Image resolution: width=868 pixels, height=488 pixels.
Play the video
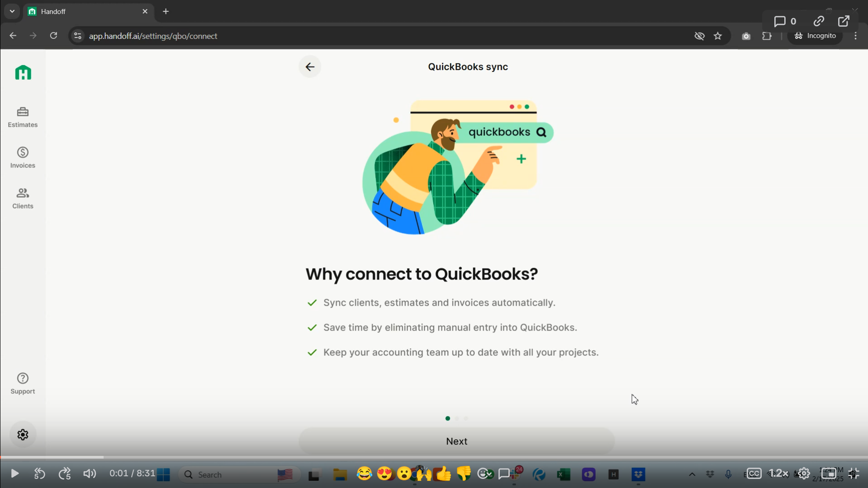[x=14, y=474]
